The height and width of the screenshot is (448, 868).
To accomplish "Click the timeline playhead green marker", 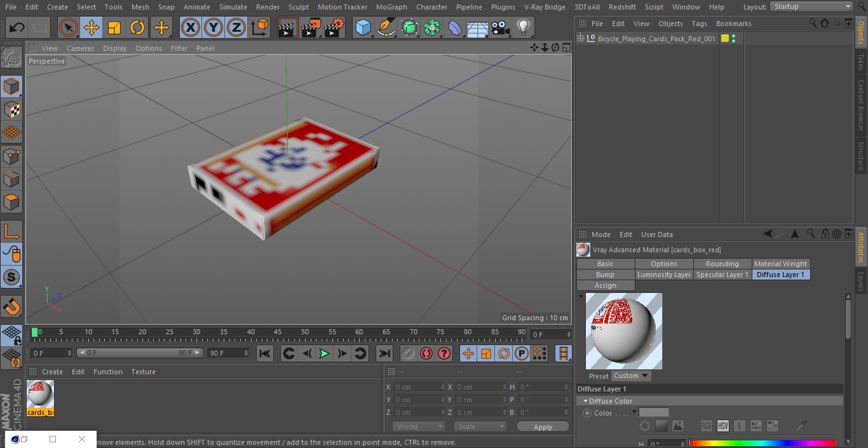I will (35, 332).
